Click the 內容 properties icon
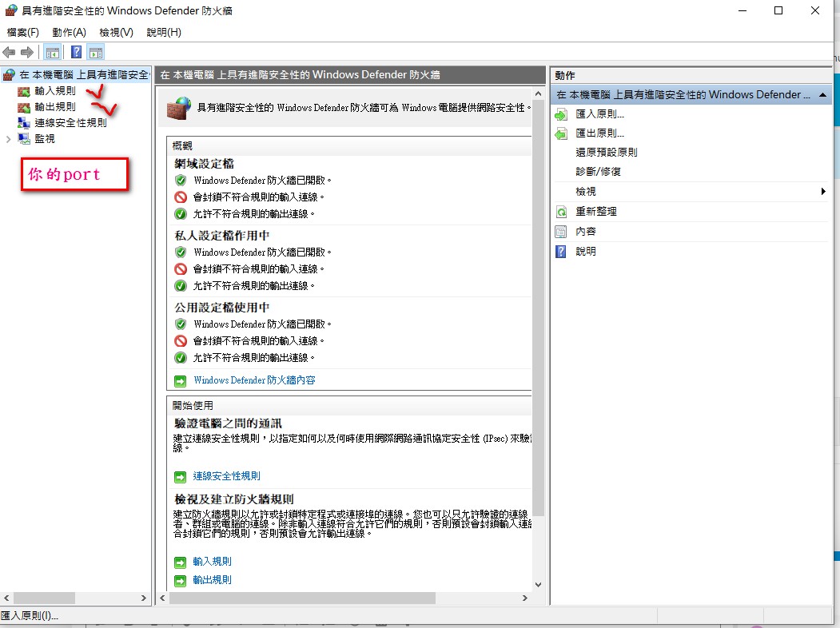840x628 pixels. (x=561, y=232)
